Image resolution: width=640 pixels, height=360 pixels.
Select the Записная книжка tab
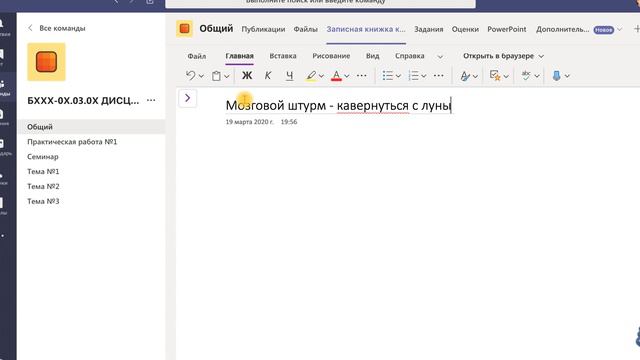(366, 29)
